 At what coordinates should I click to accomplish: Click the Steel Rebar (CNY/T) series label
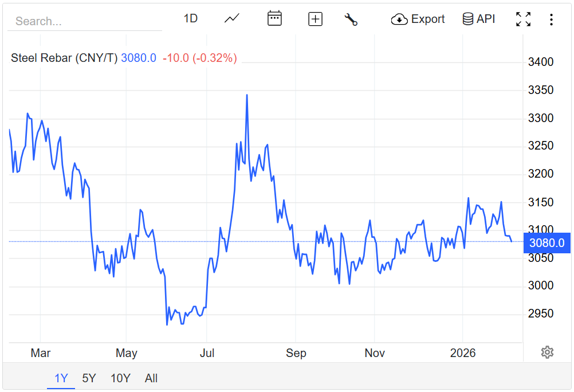tap(64, 58)
